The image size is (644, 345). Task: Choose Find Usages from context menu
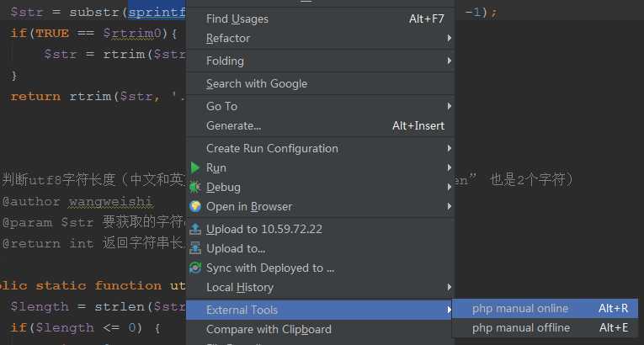pyautogui.click(x=237, y=19)
